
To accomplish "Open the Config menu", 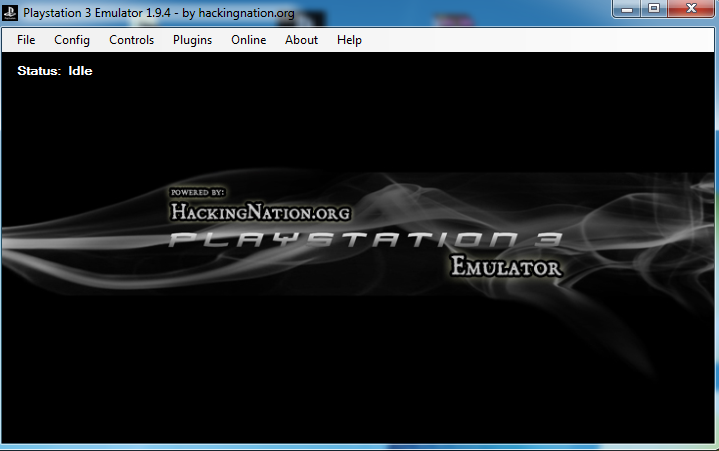I will (72, 40).
